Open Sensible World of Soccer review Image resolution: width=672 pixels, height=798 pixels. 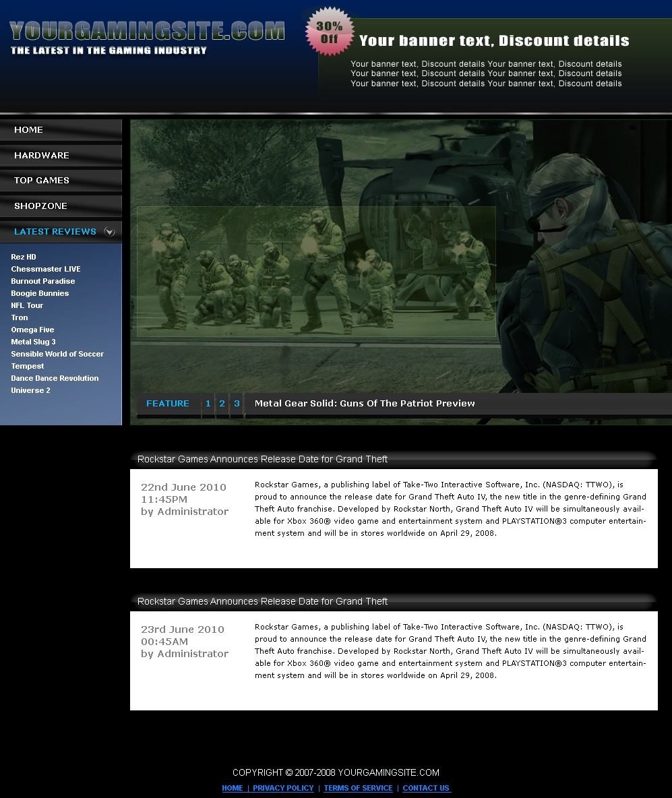(57, 355)
